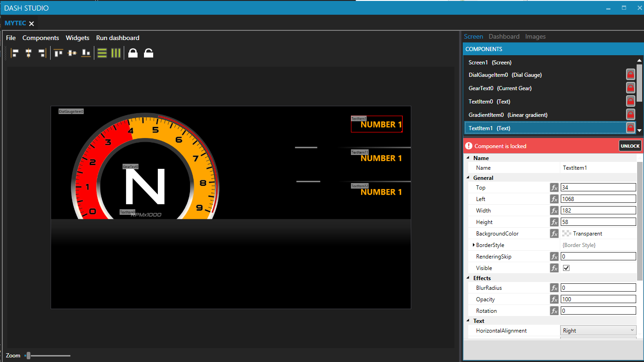
Task: Click the up arrow of the components list scrollbar
Action: click(x=639, y=60)
